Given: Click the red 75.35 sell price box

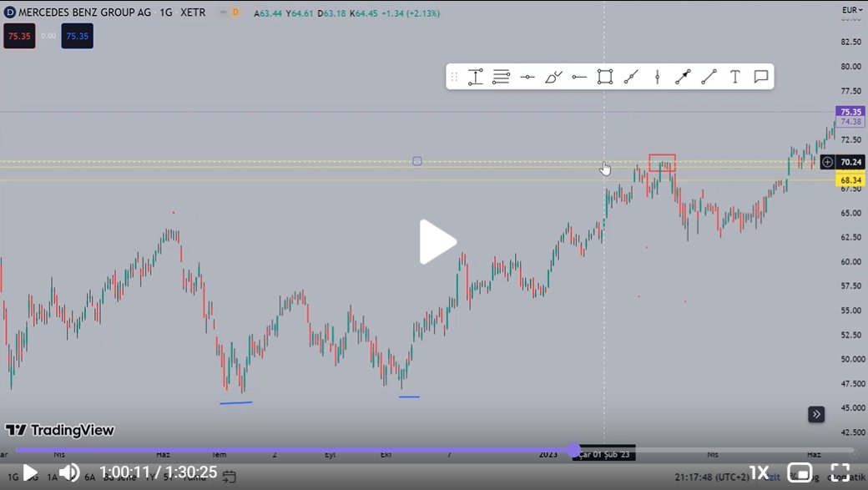Looking at the screenshot, I should click(19, 36).
